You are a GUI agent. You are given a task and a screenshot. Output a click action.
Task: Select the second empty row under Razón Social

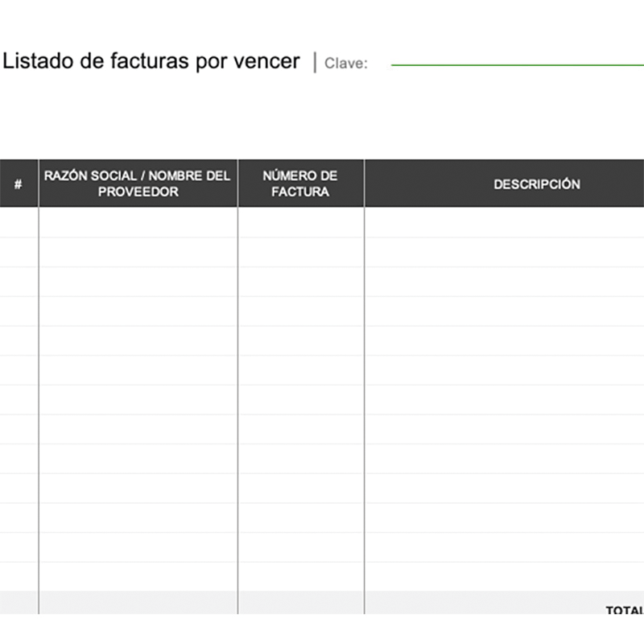pyautogui.click(x=138, y=252)
